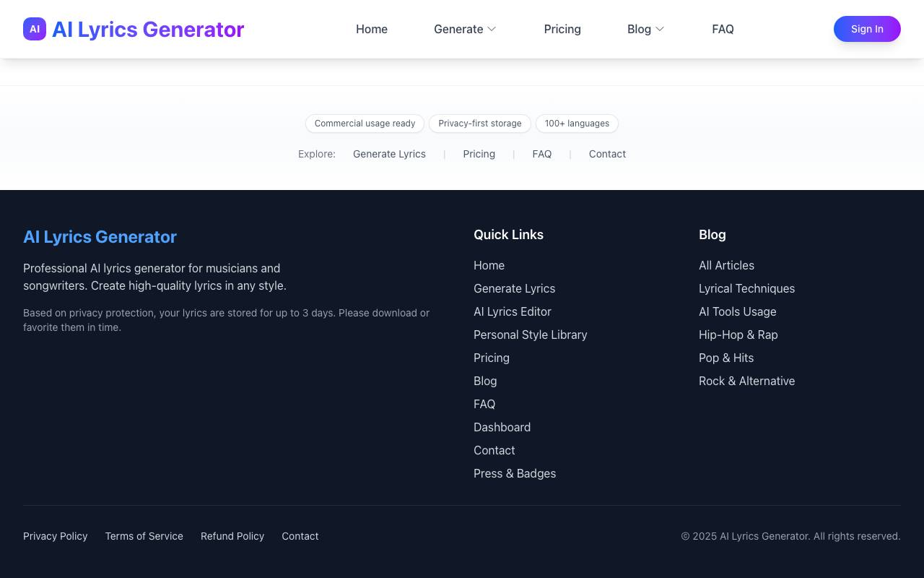Open FAQ in the top navigation

723,29
